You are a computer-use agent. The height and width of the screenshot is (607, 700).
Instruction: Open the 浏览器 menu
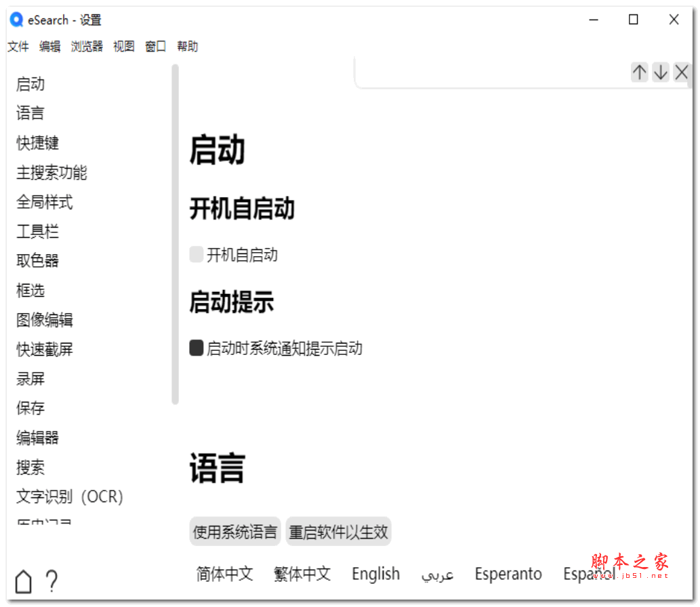coord(86,46)
